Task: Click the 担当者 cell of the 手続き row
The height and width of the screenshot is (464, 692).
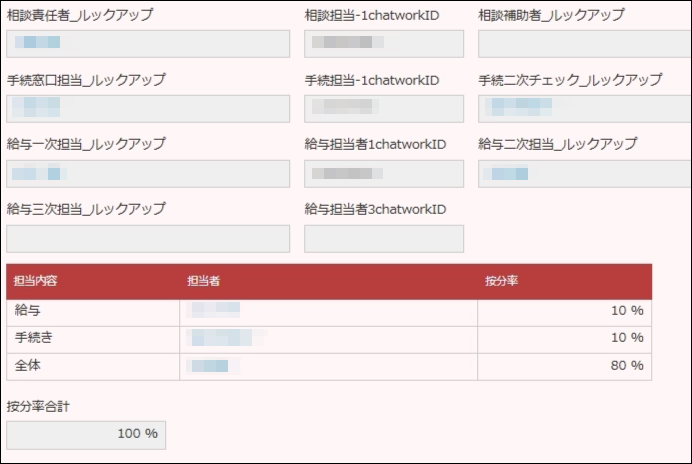Action: (x=328, y=340)
